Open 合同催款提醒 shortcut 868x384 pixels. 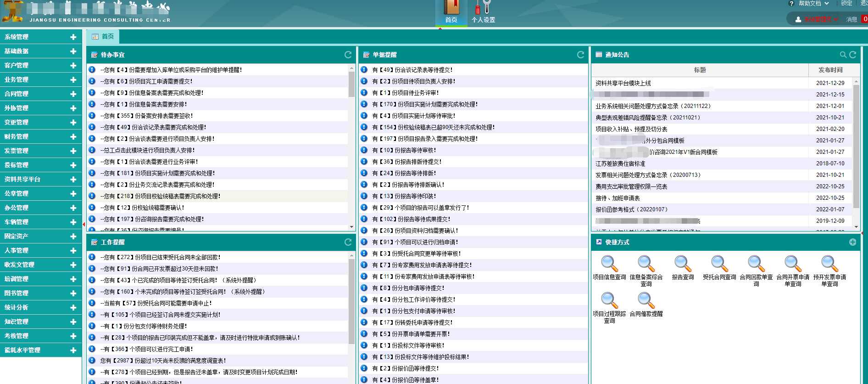pos(646,305)
